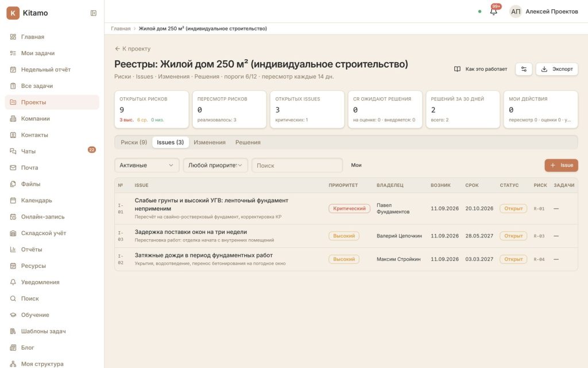
Task: Open issue Слабые грунты и высокий УГВ
Action: pos(211,205)
